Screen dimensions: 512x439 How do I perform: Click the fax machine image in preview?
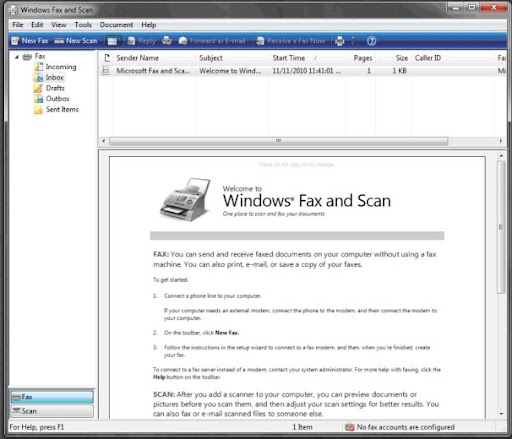click(x=186, y=199)
